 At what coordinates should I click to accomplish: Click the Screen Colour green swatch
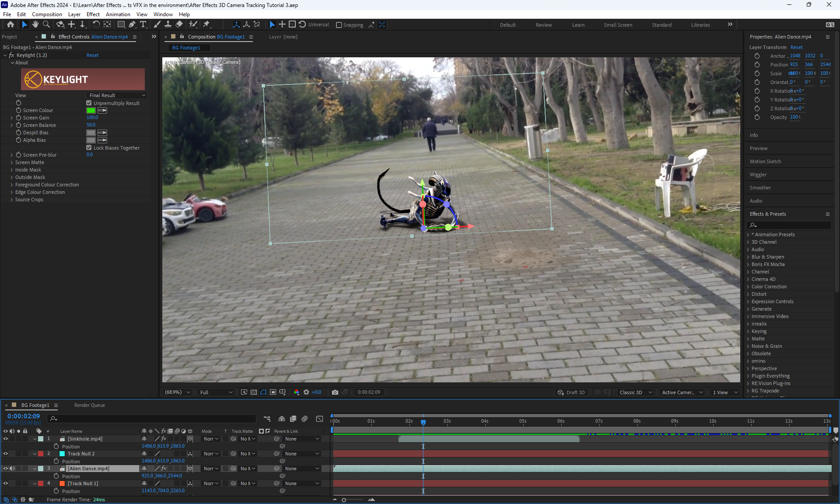click(91, 110)
